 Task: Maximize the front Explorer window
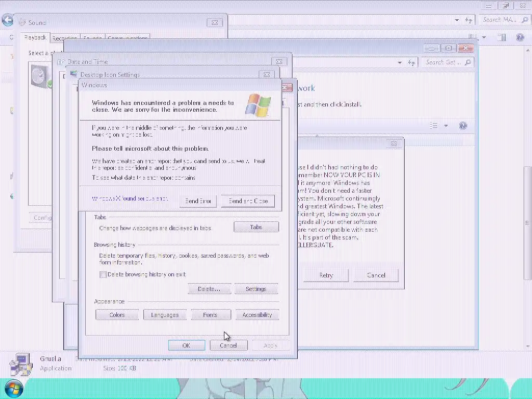448,48
